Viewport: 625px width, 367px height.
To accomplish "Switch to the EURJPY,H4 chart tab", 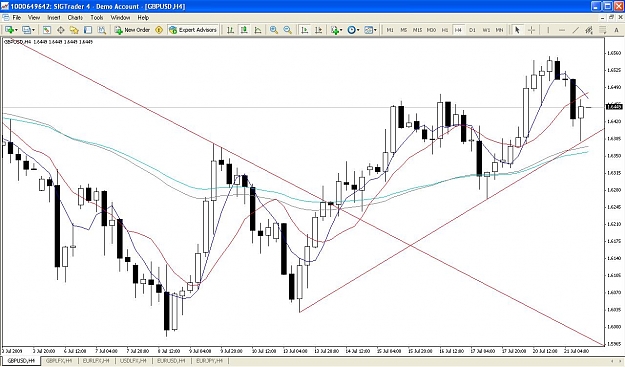I will pyautogui.click(x=209, y=361).
